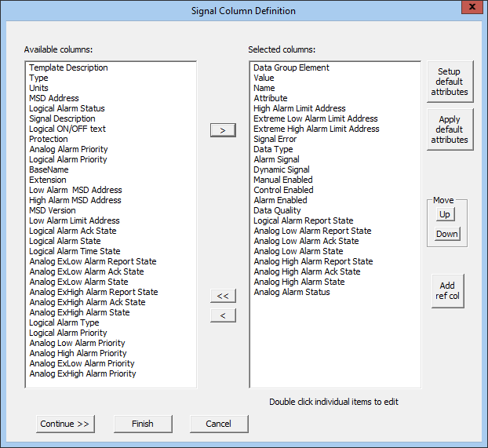
Task: Select Dynamic Signal in Selected columns
Action: (x=282, y=169)
